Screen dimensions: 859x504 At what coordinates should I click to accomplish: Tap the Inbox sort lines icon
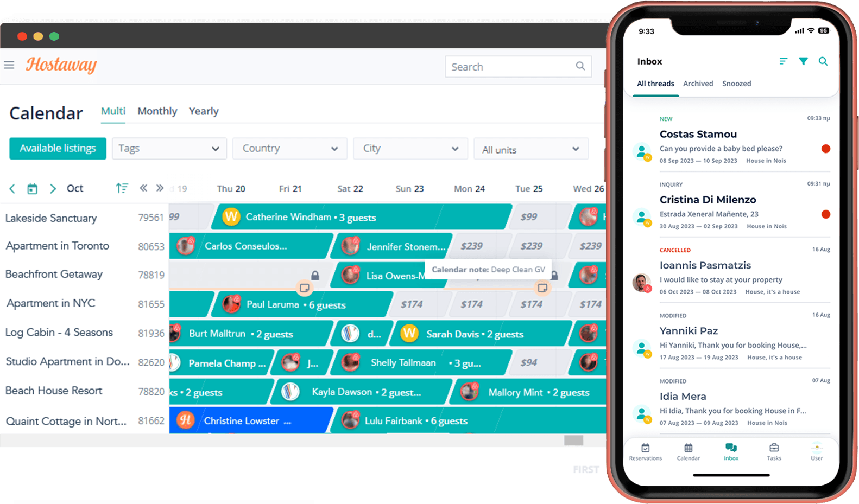coord(783,61)
